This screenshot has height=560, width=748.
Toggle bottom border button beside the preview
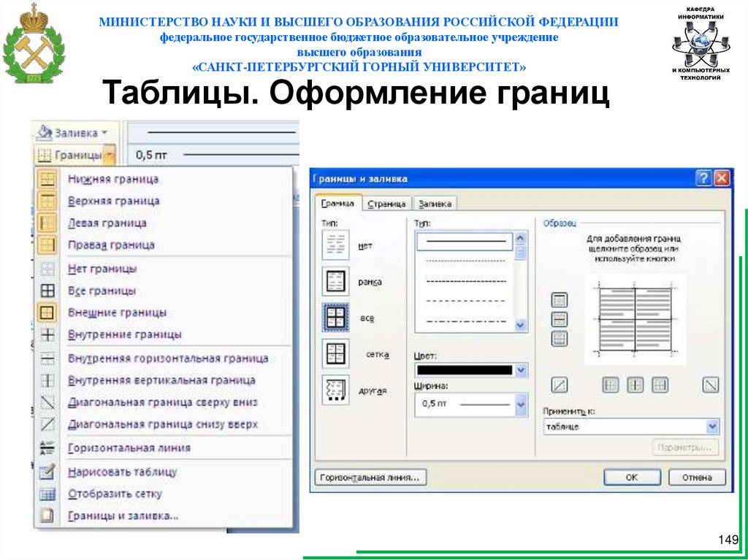click(x=559, y=339)
